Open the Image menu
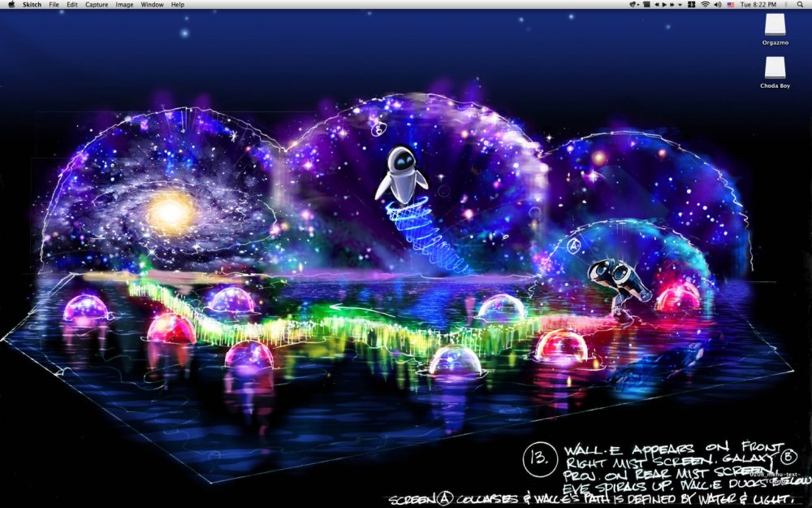This screenshot has width=812, height=508. point(124,5)
